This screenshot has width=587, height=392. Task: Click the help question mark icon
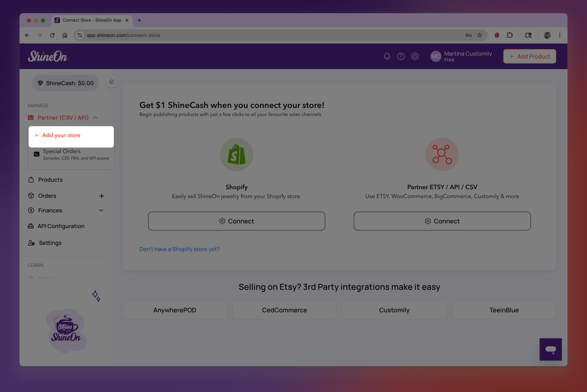(x=401, y=56)
